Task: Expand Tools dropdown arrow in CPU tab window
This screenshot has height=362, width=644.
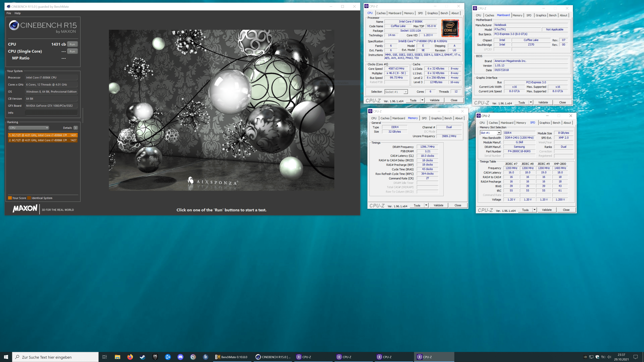Action: (422, 100)
